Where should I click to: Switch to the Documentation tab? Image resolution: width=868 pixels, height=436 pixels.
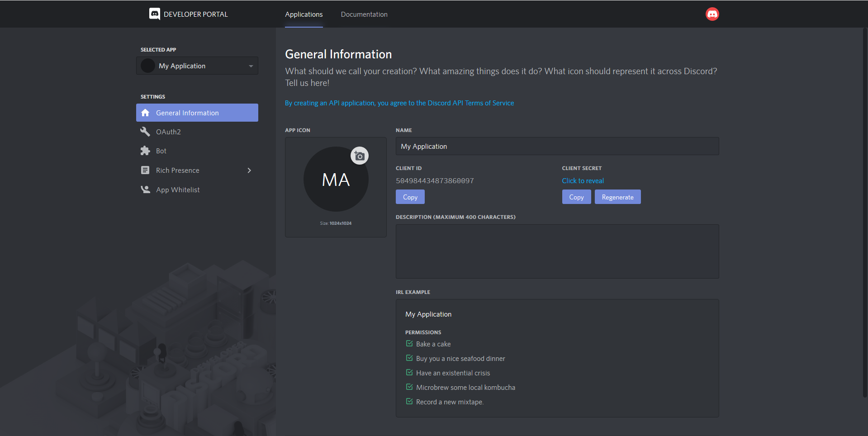click(x=364, y=14)
